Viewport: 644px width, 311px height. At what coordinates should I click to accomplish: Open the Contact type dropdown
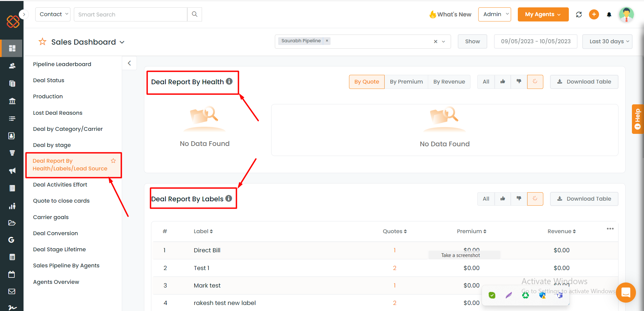pos(53,14)
